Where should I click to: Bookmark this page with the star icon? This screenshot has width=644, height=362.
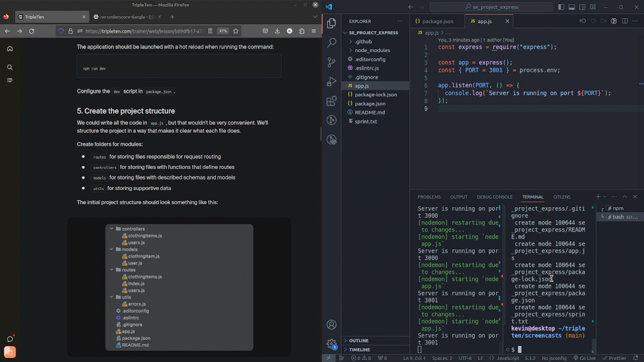tap(236, 31)
